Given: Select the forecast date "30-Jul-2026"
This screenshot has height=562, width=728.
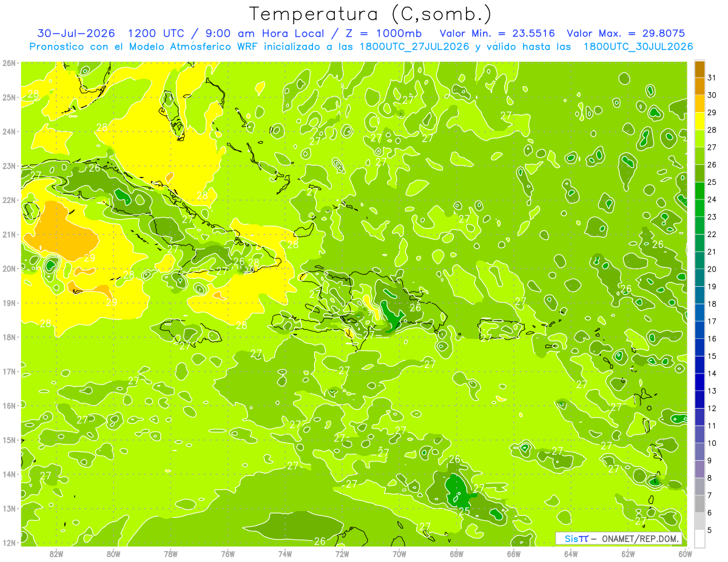Looking at the screenshot, I should pyautogui.click(x=76, y=33).
